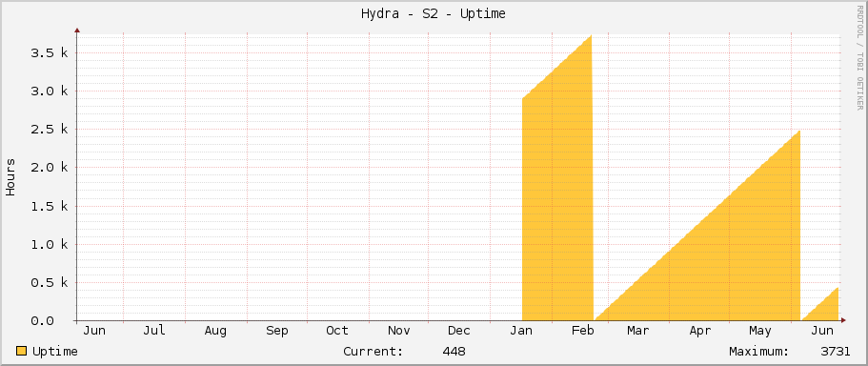Click the 'Apr' x-axis label
Viewport: 868px width, 366px height.
700,331
